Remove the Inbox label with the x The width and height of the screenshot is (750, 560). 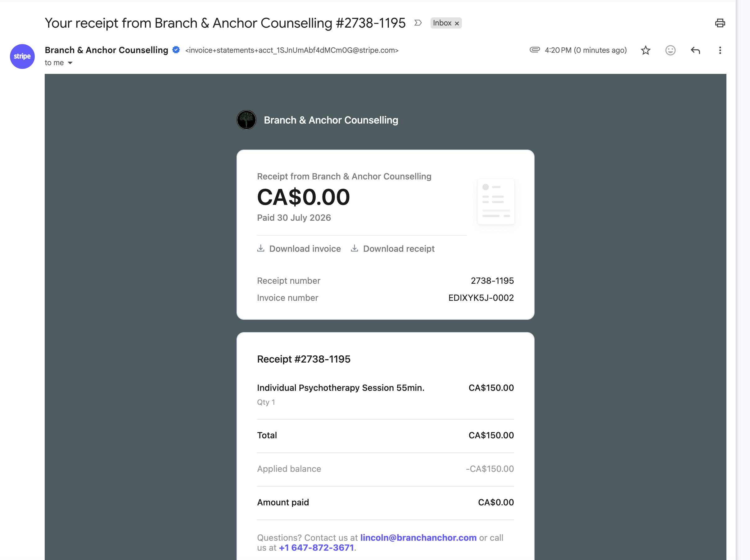[457, 23]
